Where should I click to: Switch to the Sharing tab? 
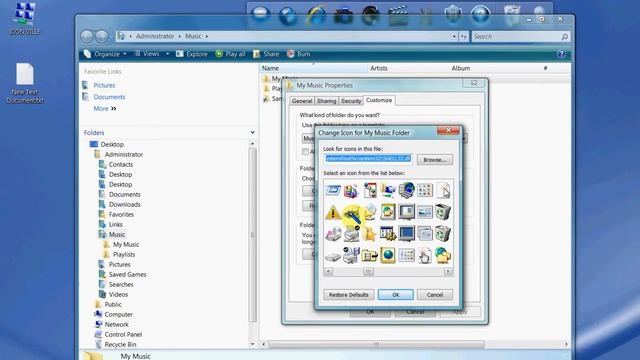point(327,101)
